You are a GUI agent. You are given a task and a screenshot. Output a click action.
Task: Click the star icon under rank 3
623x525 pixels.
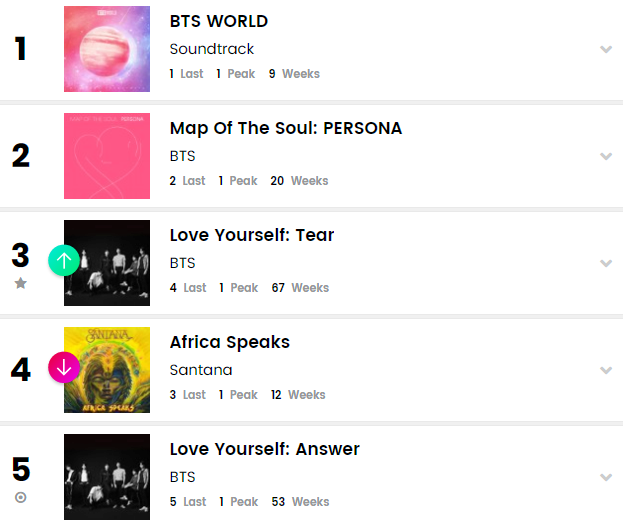pyautogui.click(x=20, y=284)
